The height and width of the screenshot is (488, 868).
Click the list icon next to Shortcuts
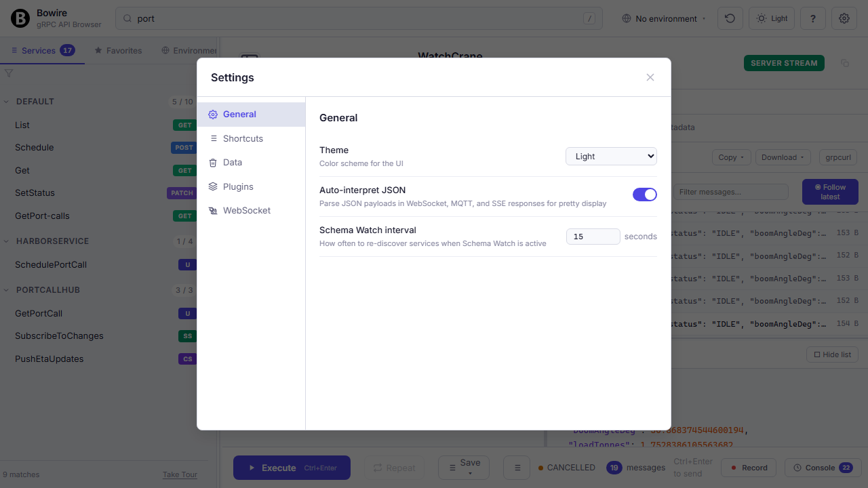point(214,138)
